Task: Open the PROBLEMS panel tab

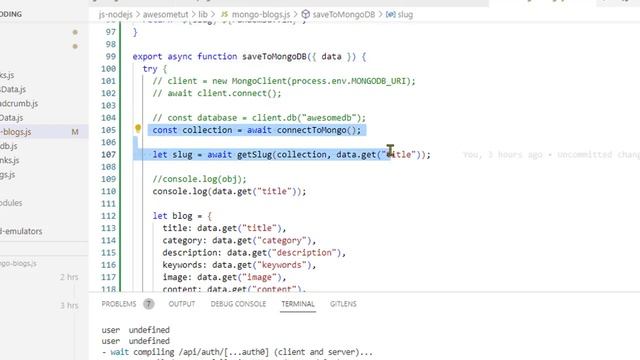Action: [119, 304]
